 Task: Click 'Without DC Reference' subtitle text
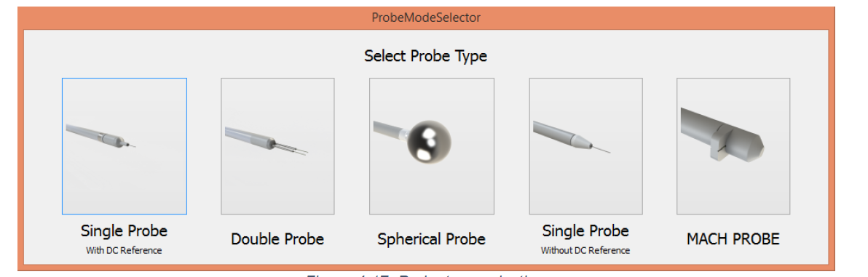click(585, 250)
